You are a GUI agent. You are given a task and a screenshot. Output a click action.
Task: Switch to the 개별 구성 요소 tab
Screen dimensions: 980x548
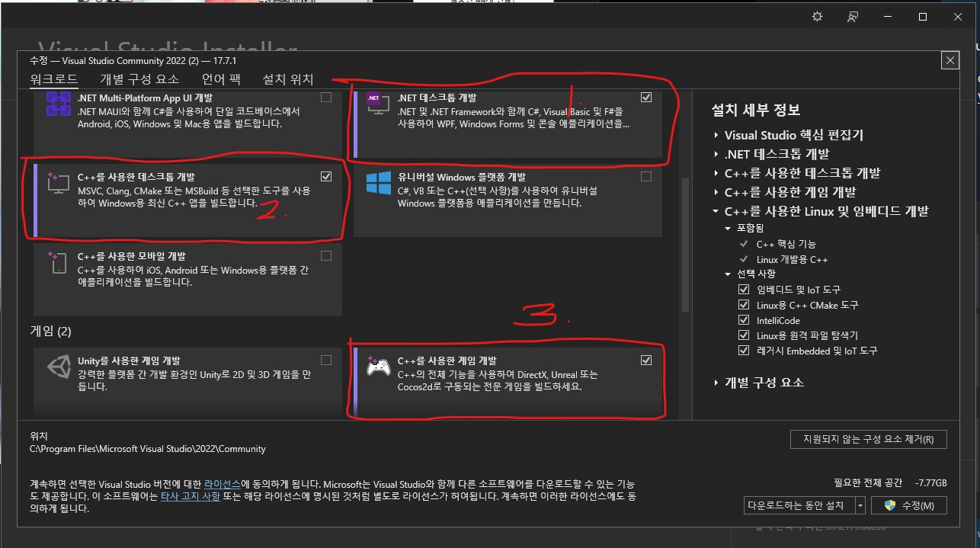139,79
